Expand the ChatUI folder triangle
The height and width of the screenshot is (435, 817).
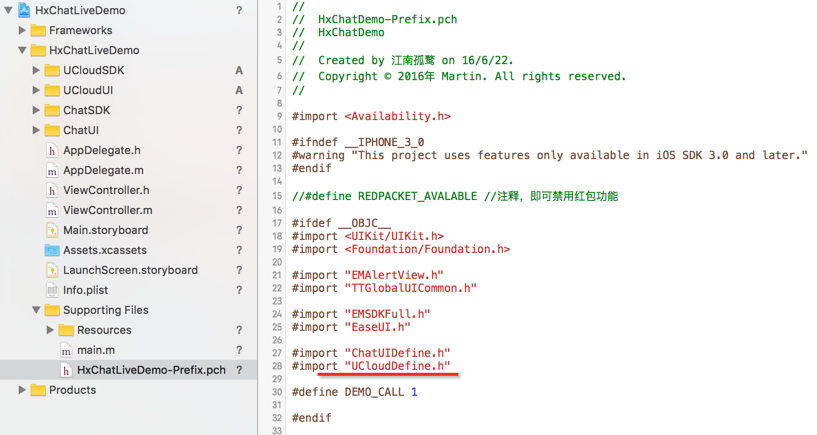pos(36,130)
